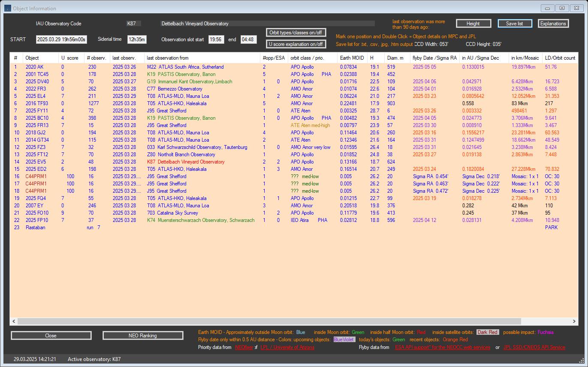Click the in km/Mosaic column header
The height and width of the screenshot is (367, 588).
click(x=526, y=58)
